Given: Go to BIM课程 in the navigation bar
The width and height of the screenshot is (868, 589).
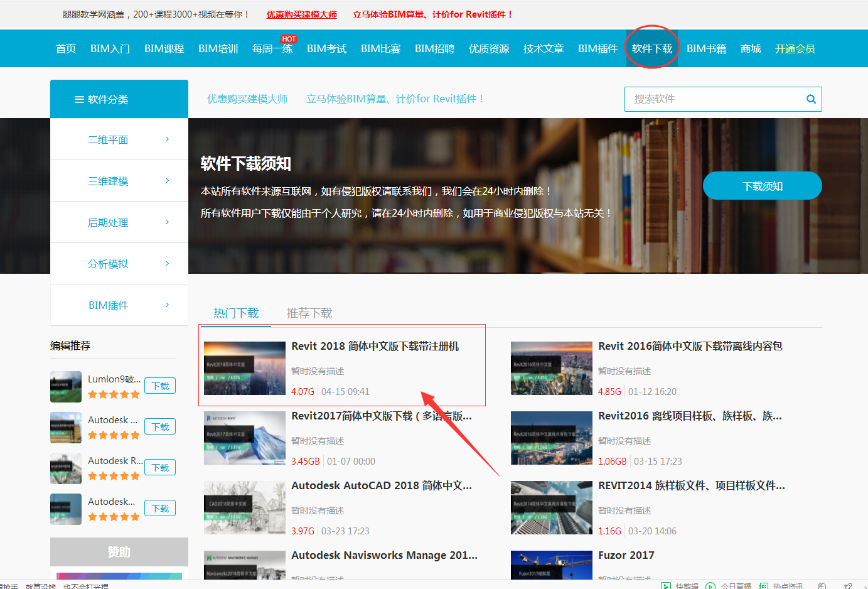Looking at the screenshot, I should 164,49.
